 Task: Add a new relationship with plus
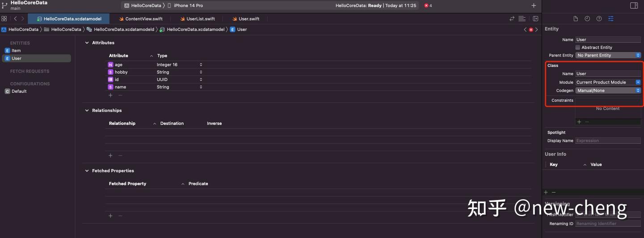pos(110,156)
